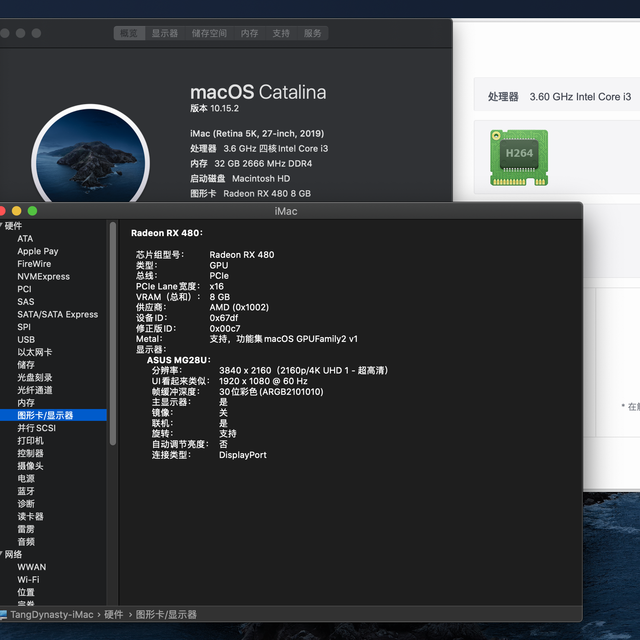Image resolution: width=640 pixels, height=640 pixels.
Task: Click the yellow minimize button of the iMac window
Action: [x=17, y=211]
